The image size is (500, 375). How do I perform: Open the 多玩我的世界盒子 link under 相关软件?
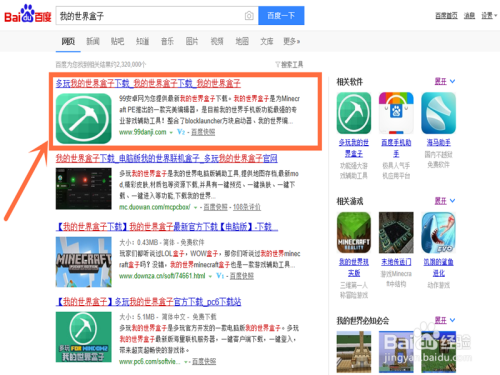click(354, 148)
